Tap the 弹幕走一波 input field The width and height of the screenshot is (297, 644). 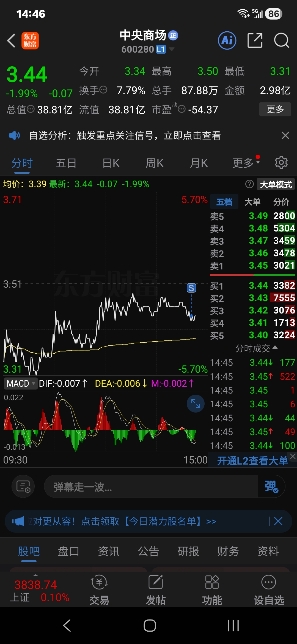[151, 486]
